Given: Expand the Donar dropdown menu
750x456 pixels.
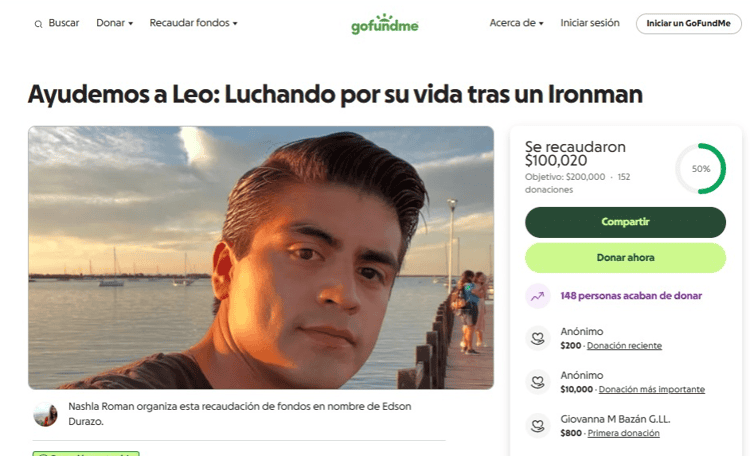Looking at the screenshot, I should coord(114,23).
